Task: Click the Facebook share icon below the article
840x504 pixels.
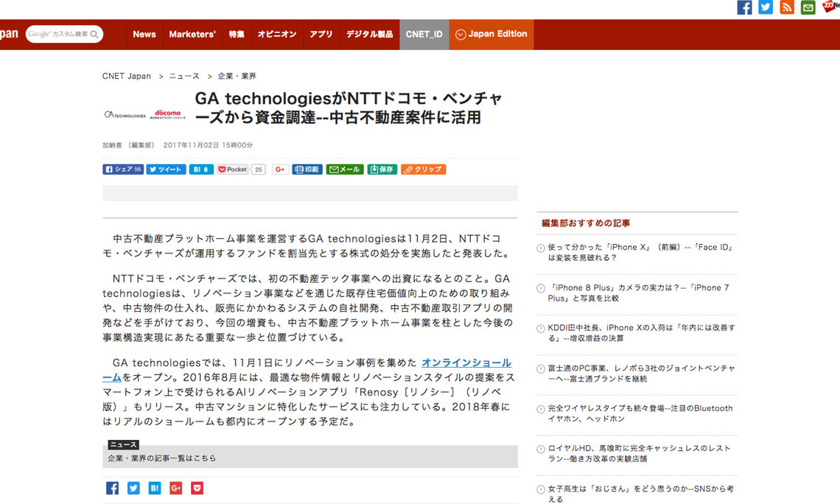Action: pyautogui.click(x=112, y=488)
